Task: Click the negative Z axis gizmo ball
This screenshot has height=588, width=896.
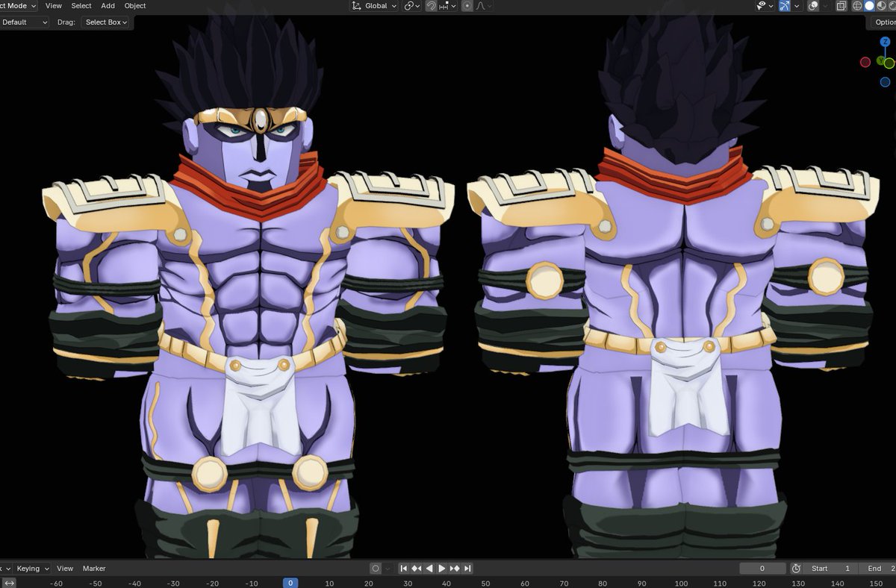Action: [x=885, y=82]
